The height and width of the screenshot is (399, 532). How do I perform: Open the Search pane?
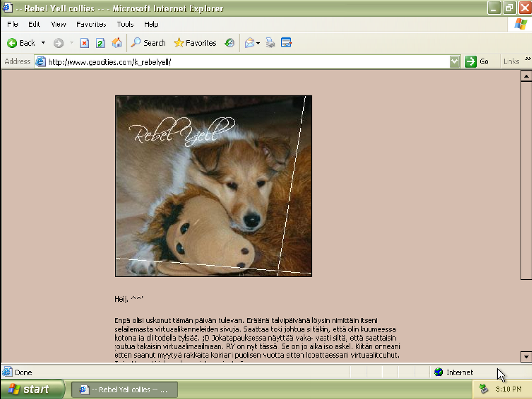click(x=149, y=43)
